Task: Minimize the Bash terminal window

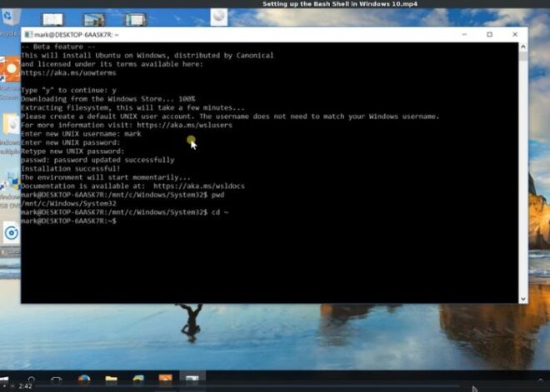Action: (x=464, y=34)
